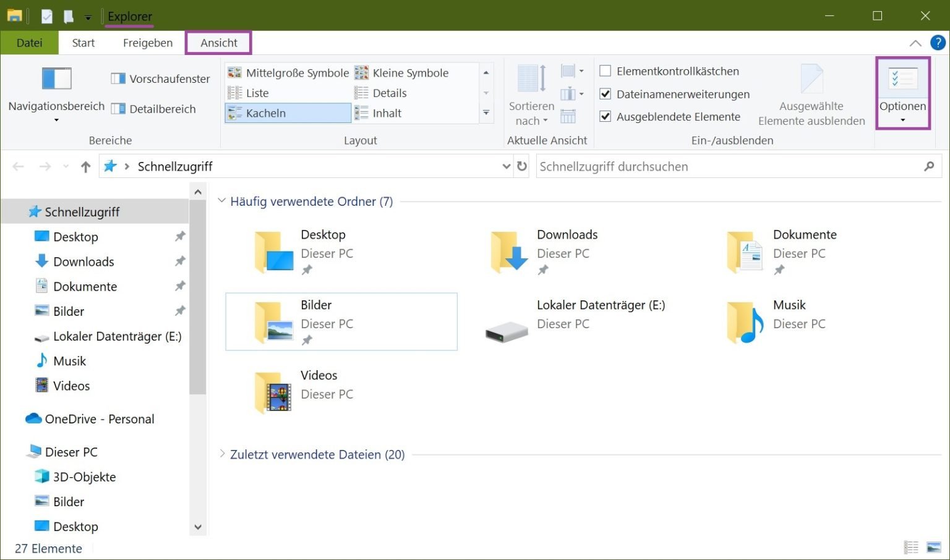Toggle the Detailbereich details pane
950x560 pixels.
pyautogui.click(x=154, y=109)
